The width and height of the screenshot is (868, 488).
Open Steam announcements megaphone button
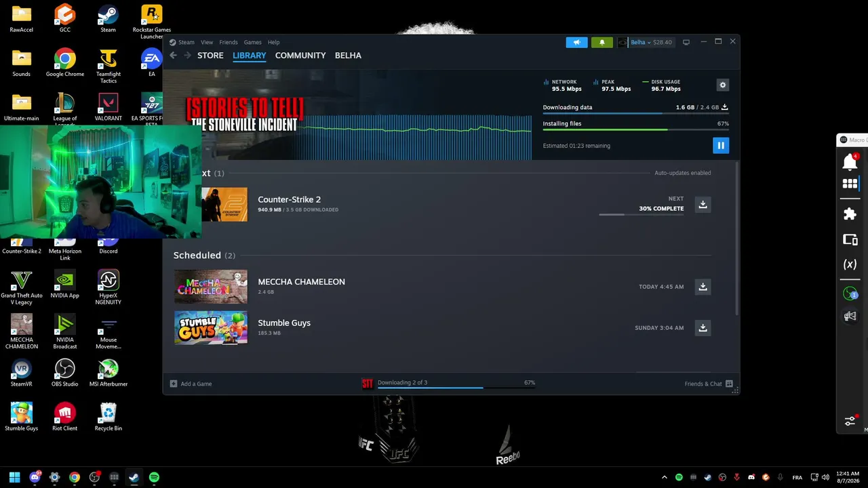[x=577, y=42]
